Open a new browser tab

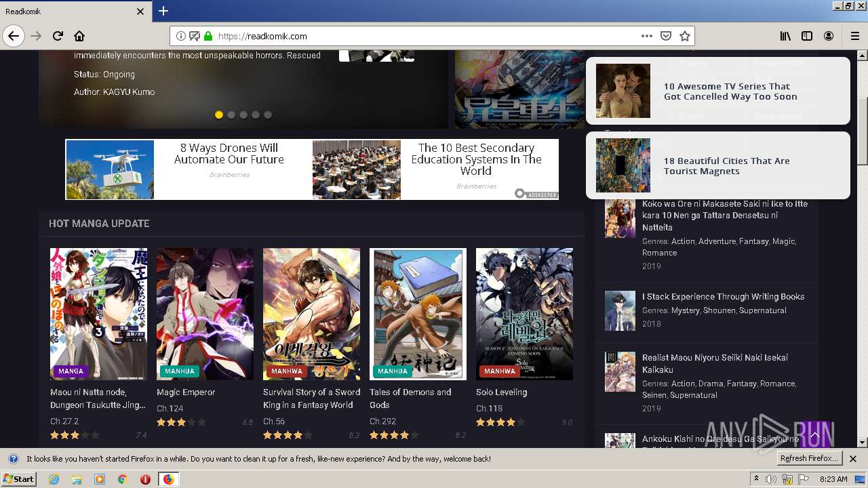pyautogui.click(x=163, y=11)
